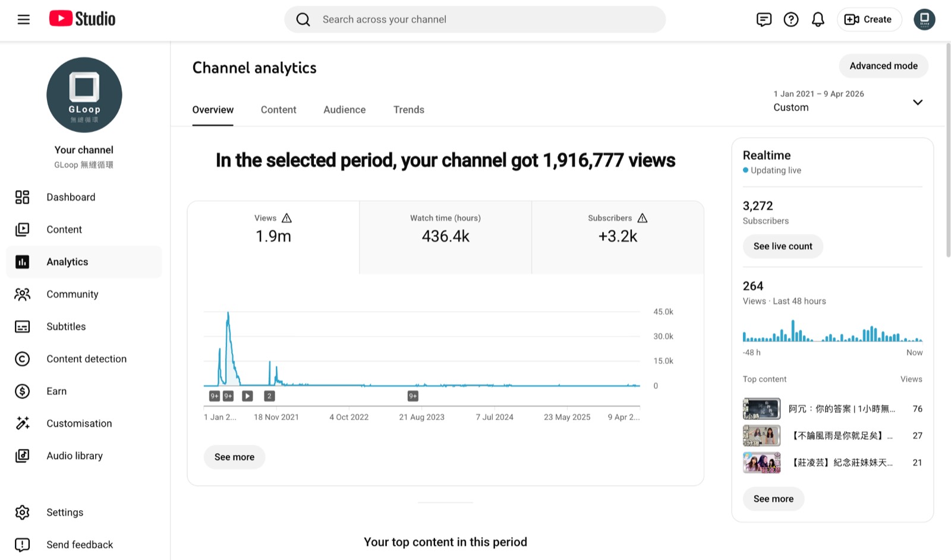Click the Earn dollar icon
The image size is (951, 560).
click(x=23, y=391)
